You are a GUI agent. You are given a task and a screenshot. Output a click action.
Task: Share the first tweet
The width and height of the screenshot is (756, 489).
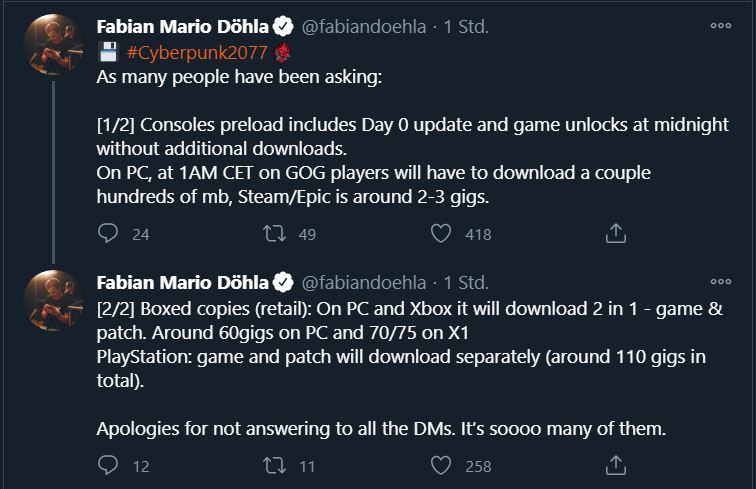tap(617, 233)
